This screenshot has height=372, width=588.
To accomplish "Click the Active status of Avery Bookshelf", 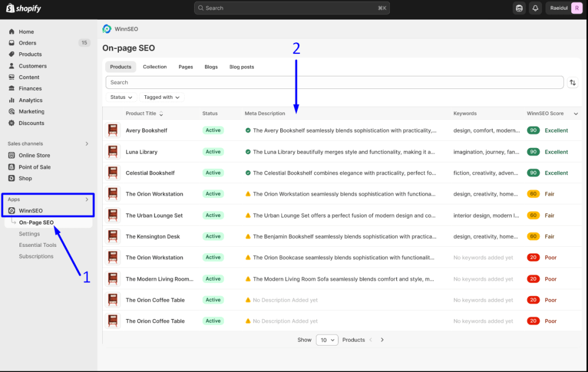I will click(213, 130).
